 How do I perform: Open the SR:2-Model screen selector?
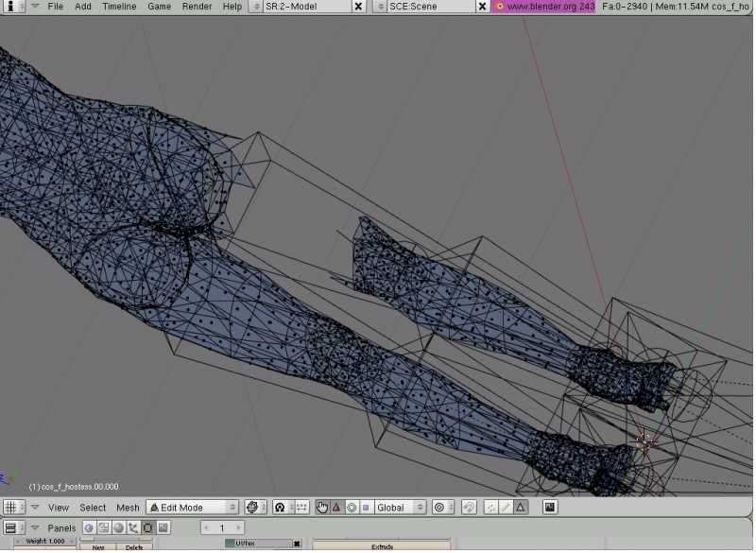pyautogui.click(x=256, y=7)
